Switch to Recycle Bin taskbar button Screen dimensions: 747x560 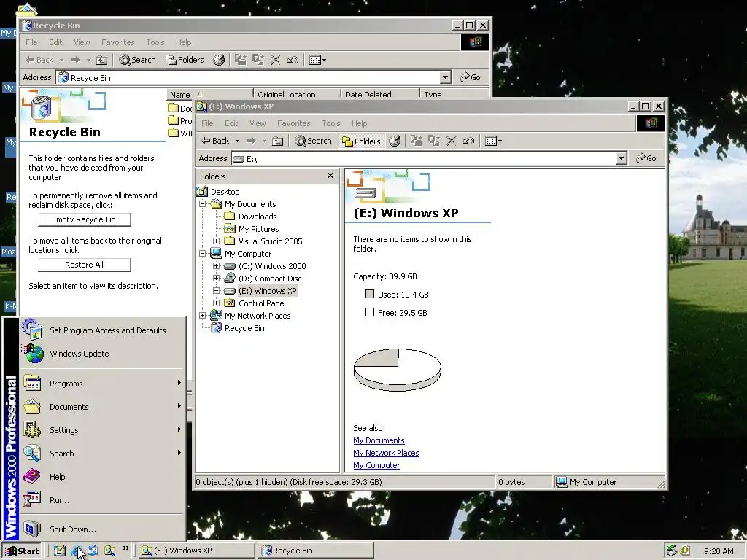[315, 551]
